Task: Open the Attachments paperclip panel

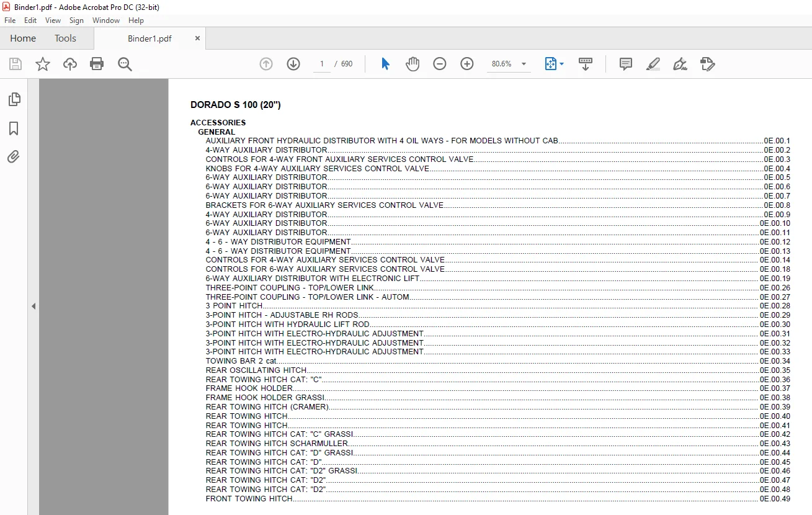Action: (x=14, y=157)
